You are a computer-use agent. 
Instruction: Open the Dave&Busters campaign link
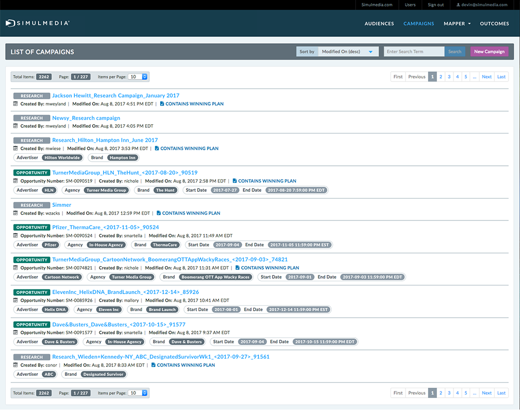[119, 324]
